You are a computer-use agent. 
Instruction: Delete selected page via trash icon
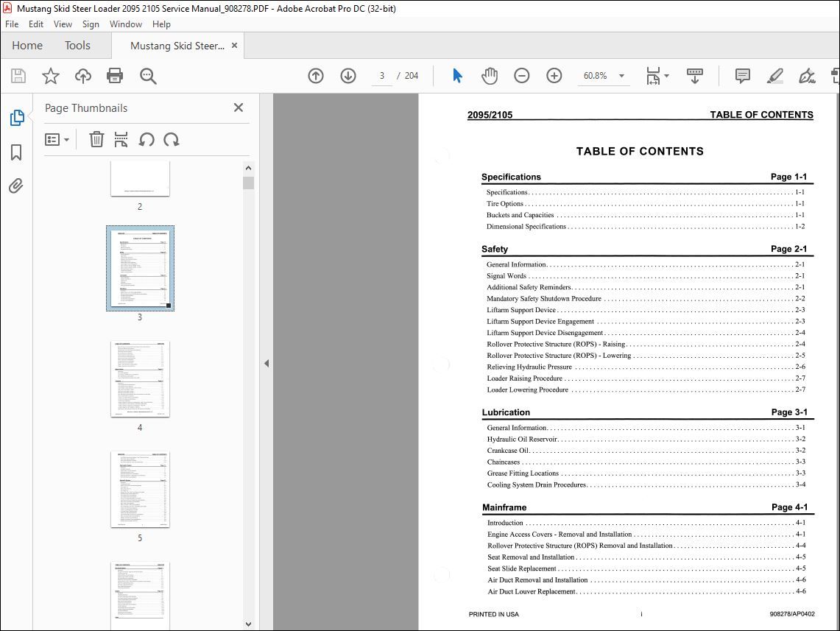96,139
